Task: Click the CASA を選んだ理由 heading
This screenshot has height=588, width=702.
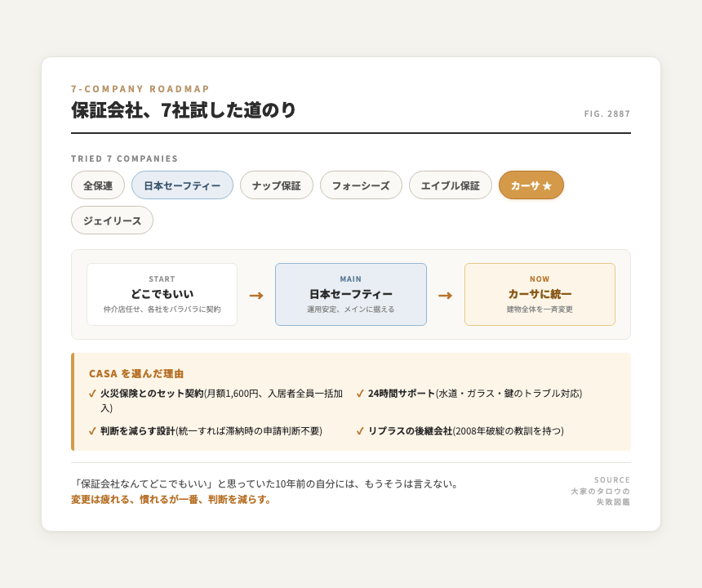Action: coord(136,373)
